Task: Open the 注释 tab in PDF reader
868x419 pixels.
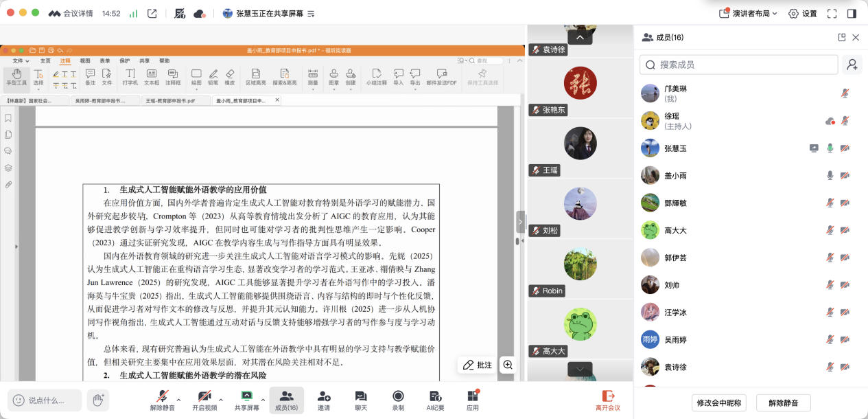Action: click(65, 60)
